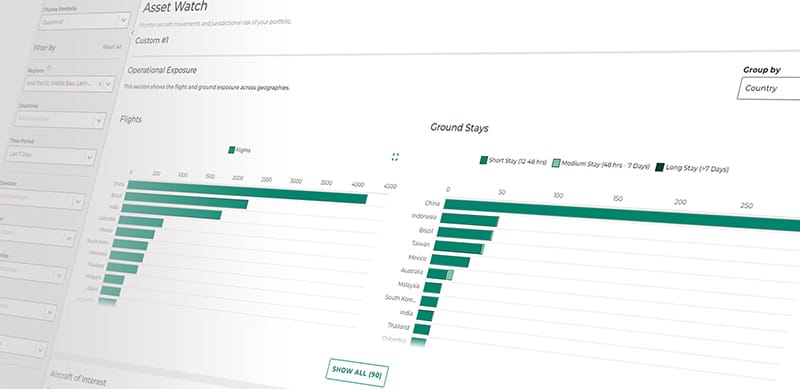The image size is (800, 389).
Task: Click the Australia medium stay segment
Action: [449, 275]
